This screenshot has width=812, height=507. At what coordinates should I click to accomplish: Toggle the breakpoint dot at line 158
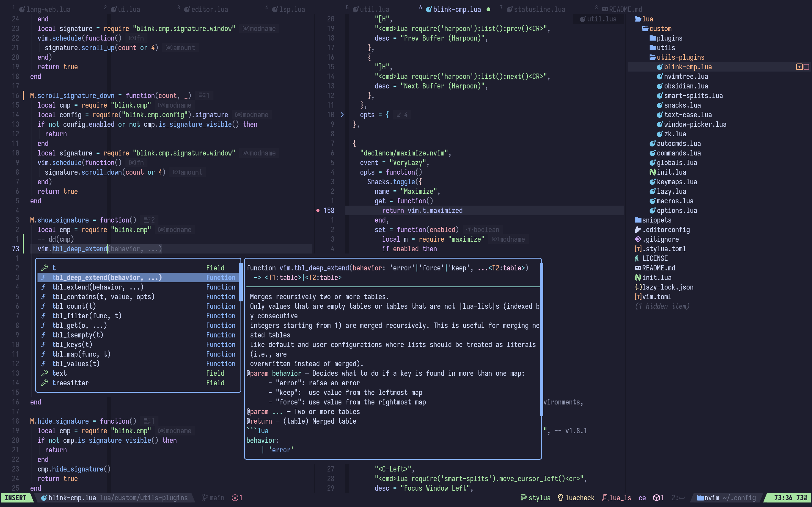point(318,211)
